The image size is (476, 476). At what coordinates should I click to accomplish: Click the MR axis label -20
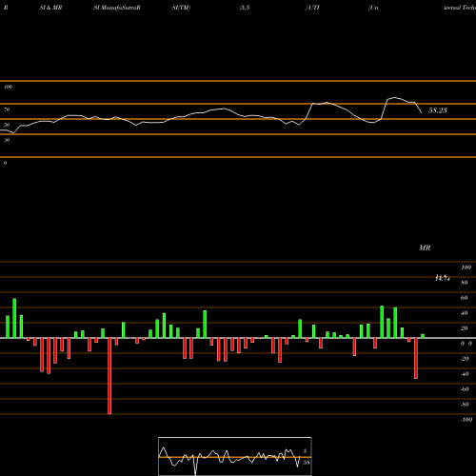pyautogui.click(x=465, y=359)
